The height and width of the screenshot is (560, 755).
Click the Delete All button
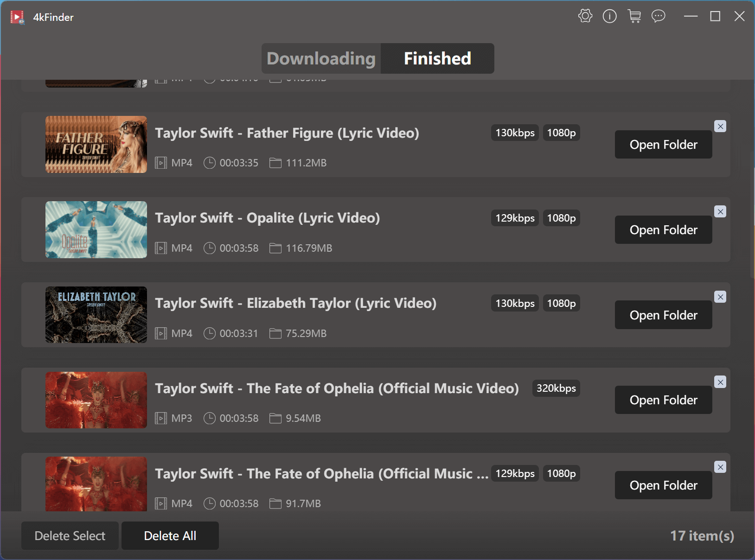[170, 535]
